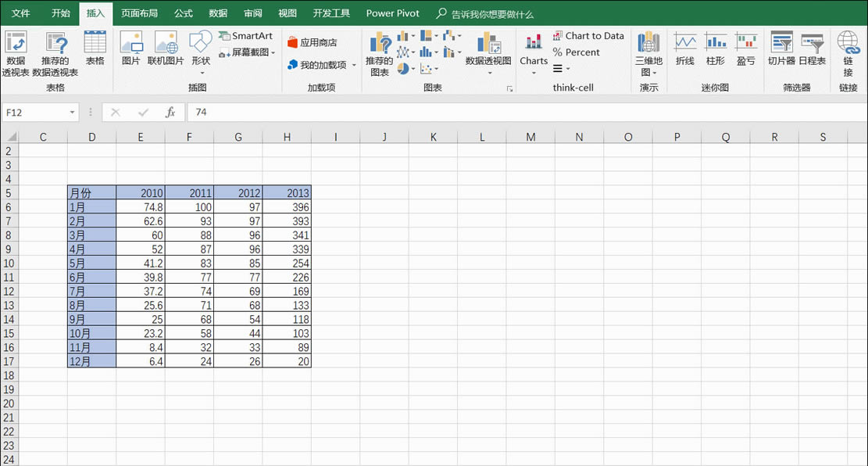Insert a line sparkline (折线)
The width and height of the screenshot is (868, 466).
(x=684, y=47)
